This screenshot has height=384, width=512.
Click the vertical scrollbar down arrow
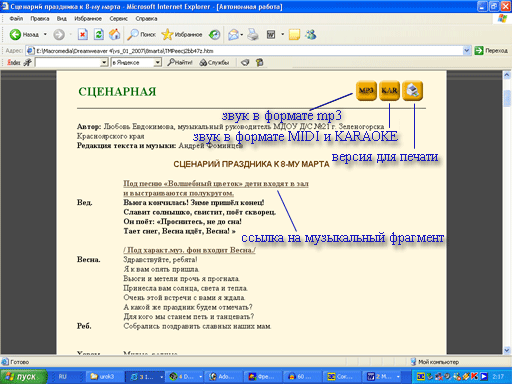pyautogui.click(x=507, y=350)
